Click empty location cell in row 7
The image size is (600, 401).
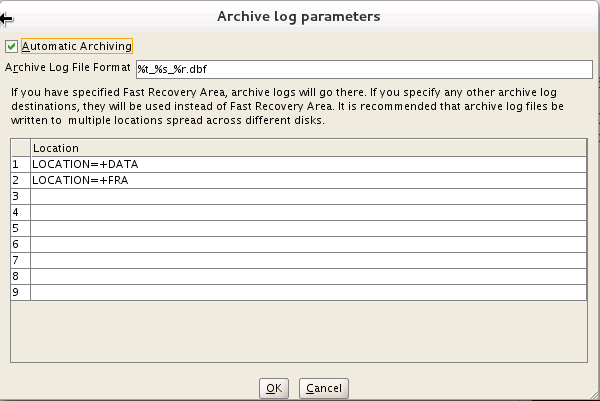[308, 260]
